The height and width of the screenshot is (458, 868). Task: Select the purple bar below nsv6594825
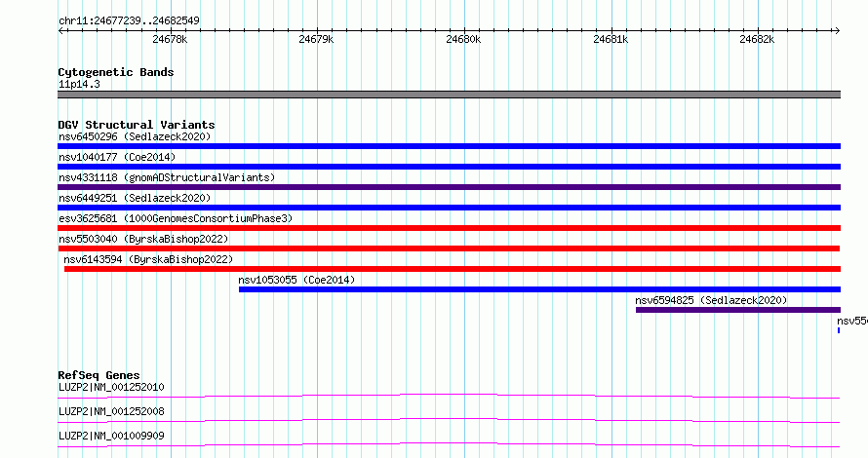click(x=738, y=310)
